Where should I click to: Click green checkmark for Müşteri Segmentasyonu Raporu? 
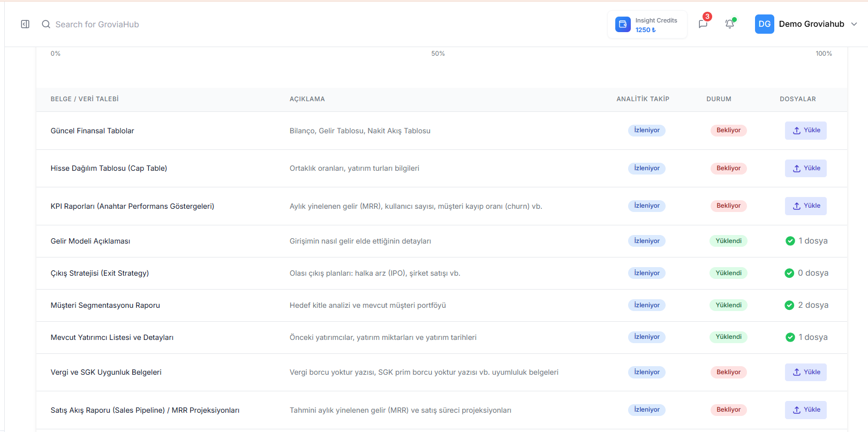(789, 305)
